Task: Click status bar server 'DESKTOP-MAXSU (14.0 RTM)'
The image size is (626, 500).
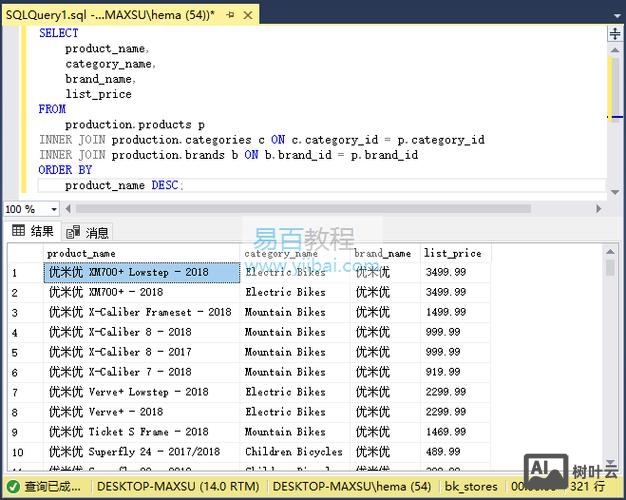Action: (x=178, y=486)
